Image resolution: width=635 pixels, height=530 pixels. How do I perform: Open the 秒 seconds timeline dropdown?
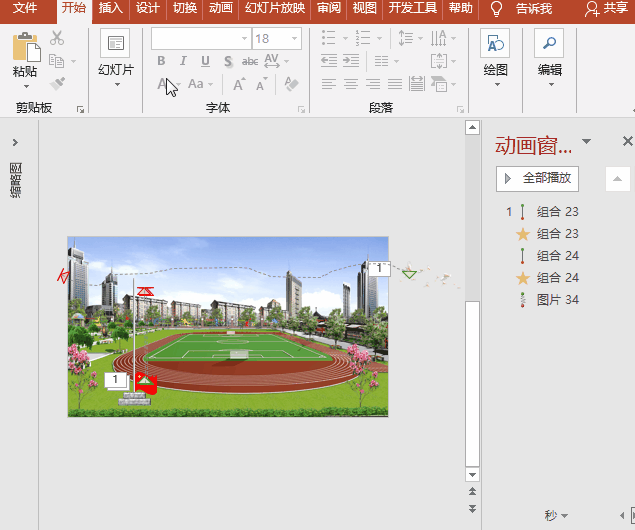556,515
